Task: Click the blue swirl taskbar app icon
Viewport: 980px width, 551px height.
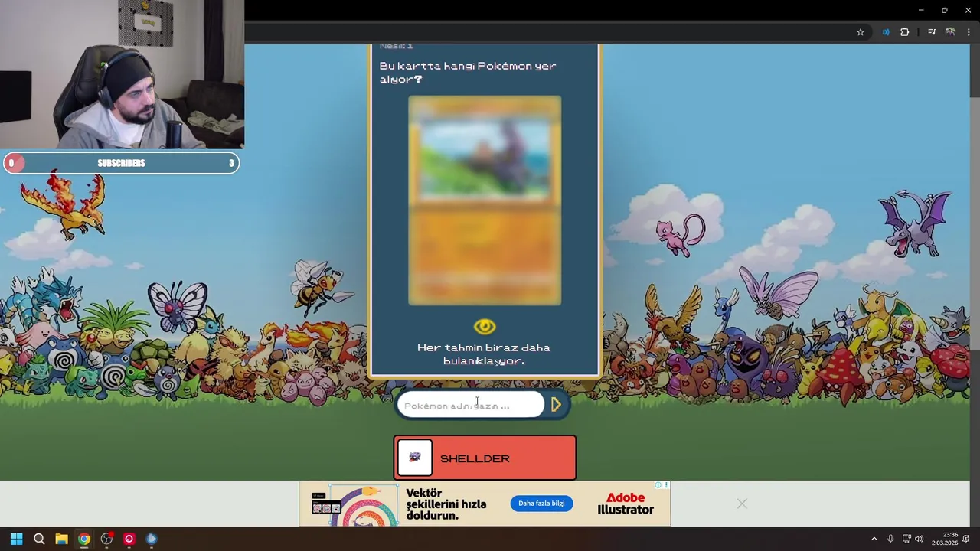Action: click(152, 539)
